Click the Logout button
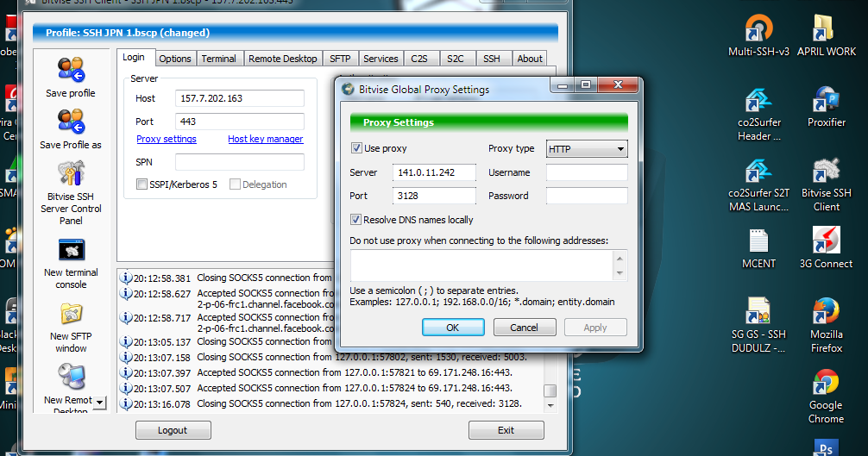 pyautogui.click(x=173, y=430)
